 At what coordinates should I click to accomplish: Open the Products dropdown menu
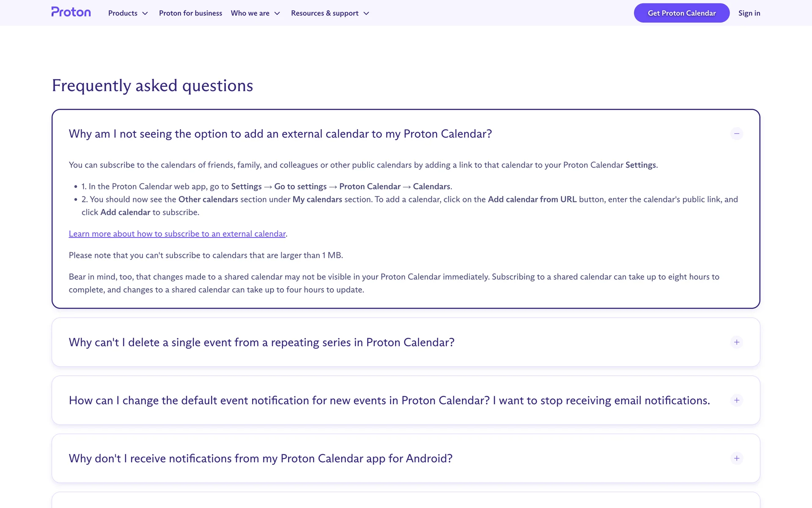[x=123, y=13]
